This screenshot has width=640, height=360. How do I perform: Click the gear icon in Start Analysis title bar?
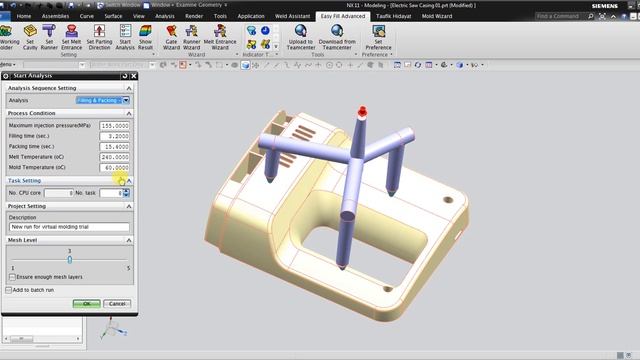pyautogui.click(x=6, y=76)
